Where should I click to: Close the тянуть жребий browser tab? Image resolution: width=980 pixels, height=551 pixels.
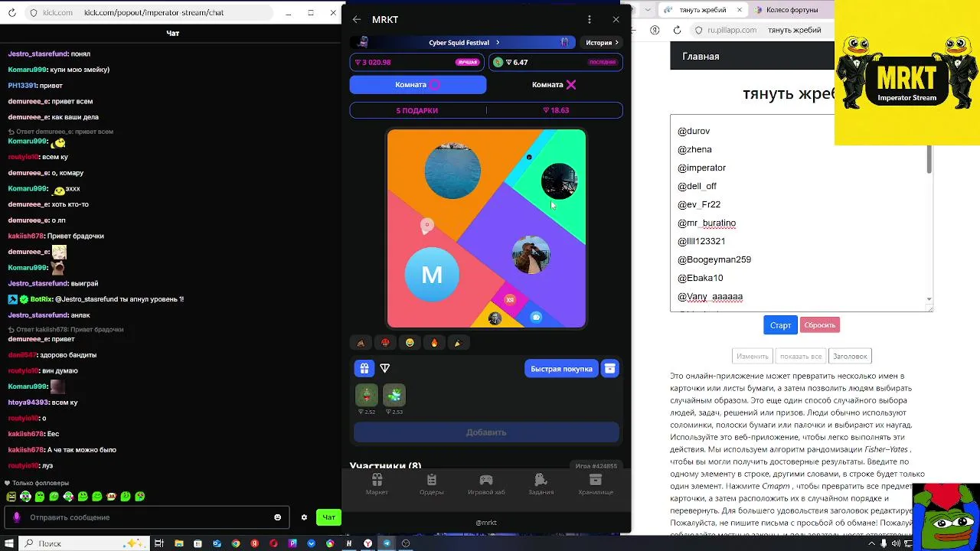click(740, 10)
